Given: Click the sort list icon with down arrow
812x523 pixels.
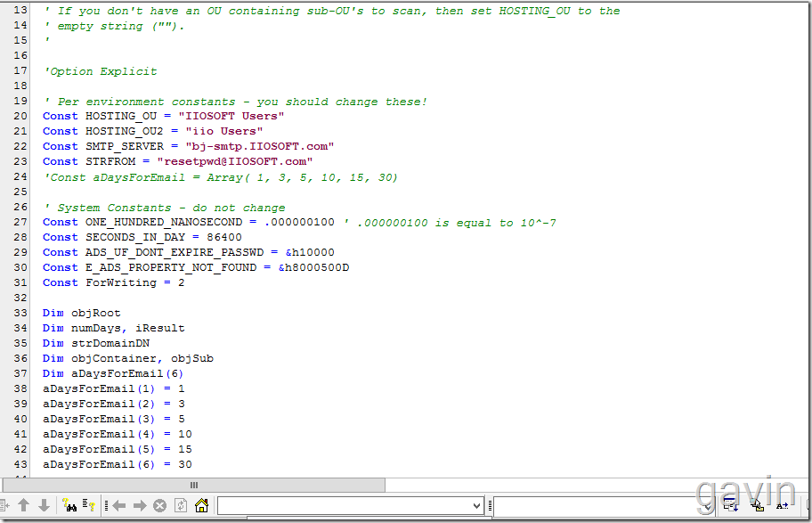Looking at the screenshot, I should [731, 505].
